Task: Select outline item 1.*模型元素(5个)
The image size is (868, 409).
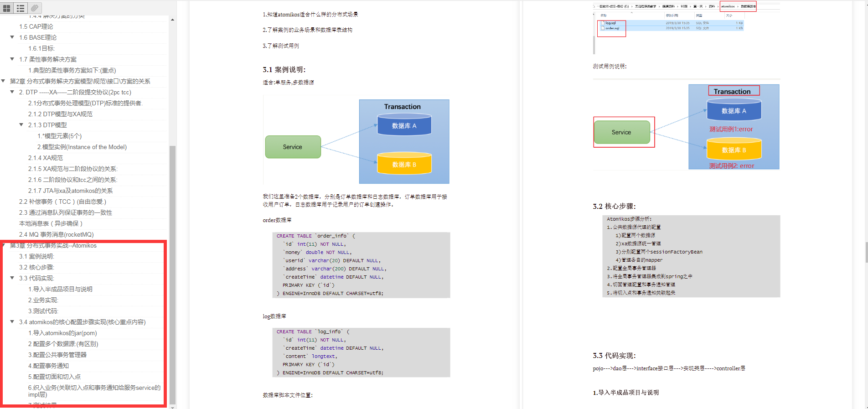Action: [60, 136]
